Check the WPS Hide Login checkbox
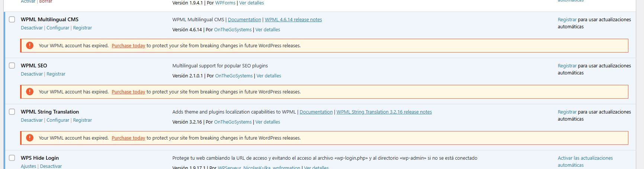The width and height of the screenshot is (644, 169). (x=12, y=158)
